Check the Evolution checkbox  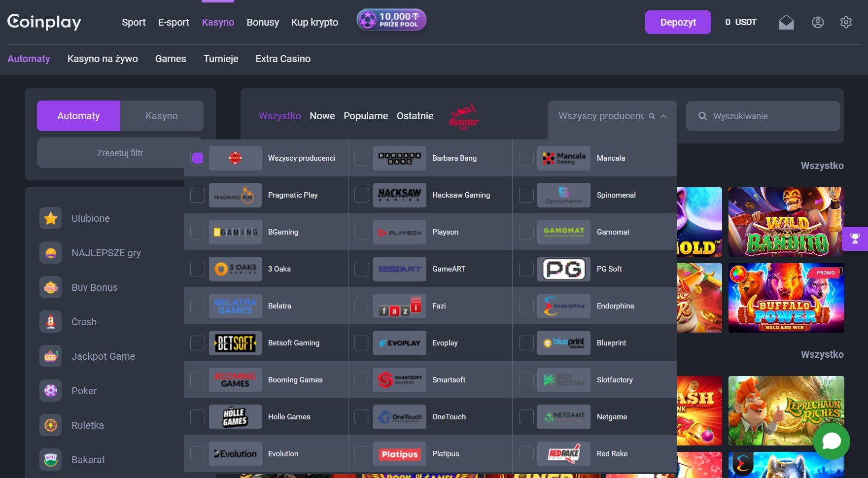pyautogui.click(x=198, y=454)
